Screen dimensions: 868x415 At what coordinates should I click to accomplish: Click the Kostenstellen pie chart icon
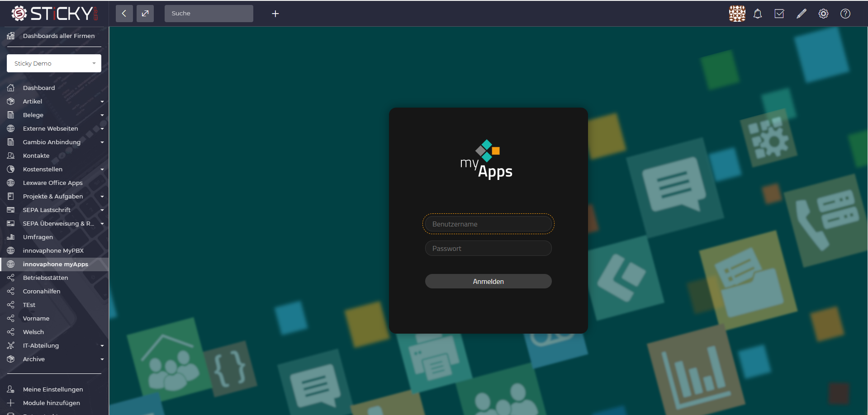pos(11,169)
